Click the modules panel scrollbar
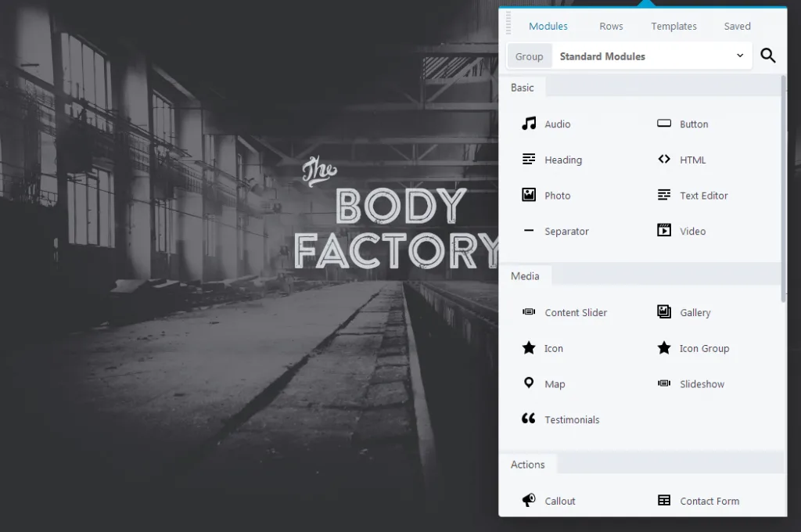Image resolution: width=801 pixels, height=532 pixels. 783,188
